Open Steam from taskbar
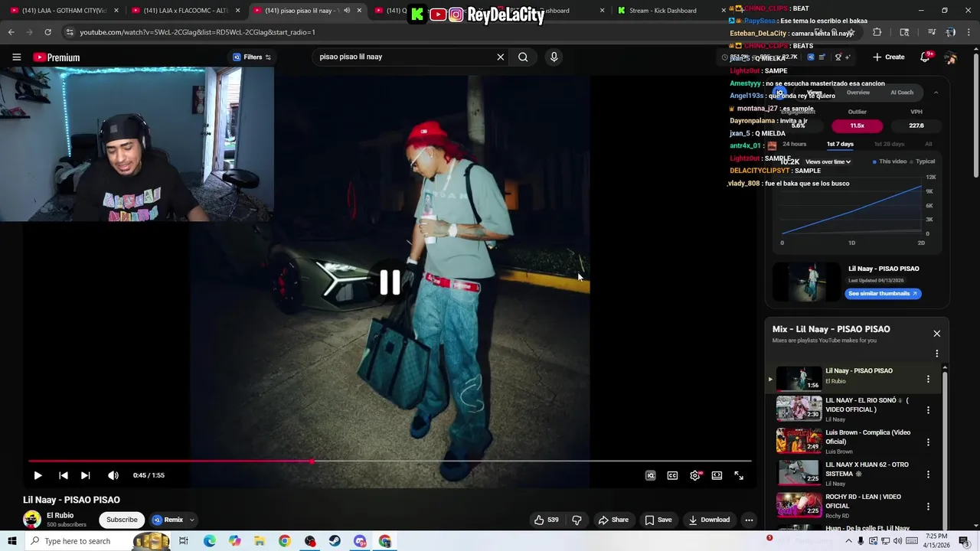The width and height of the screenshot is (980, 551). 335,541
